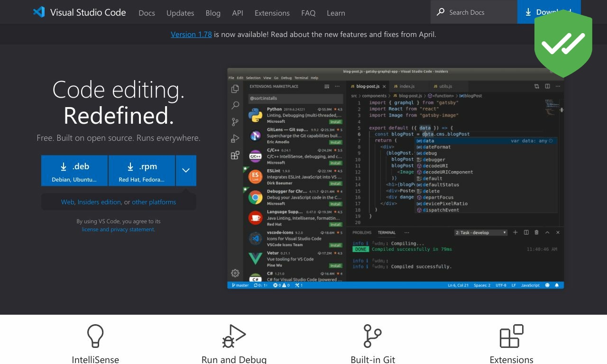This screenshot has width=607, height=364.
Task: Click the magnifier icon in Search Docs
Action: (x=441, y=12)
